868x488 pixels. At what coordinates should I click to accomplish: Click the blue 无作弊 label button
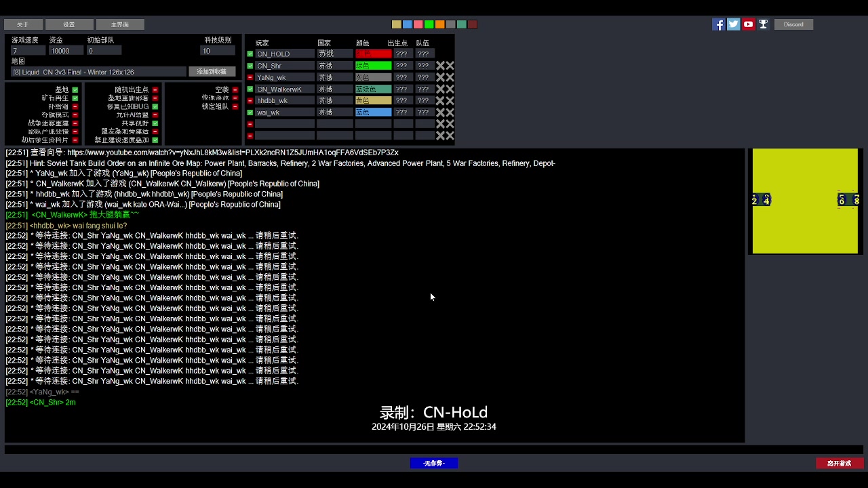pyautogui.click(x=434, y=464)
